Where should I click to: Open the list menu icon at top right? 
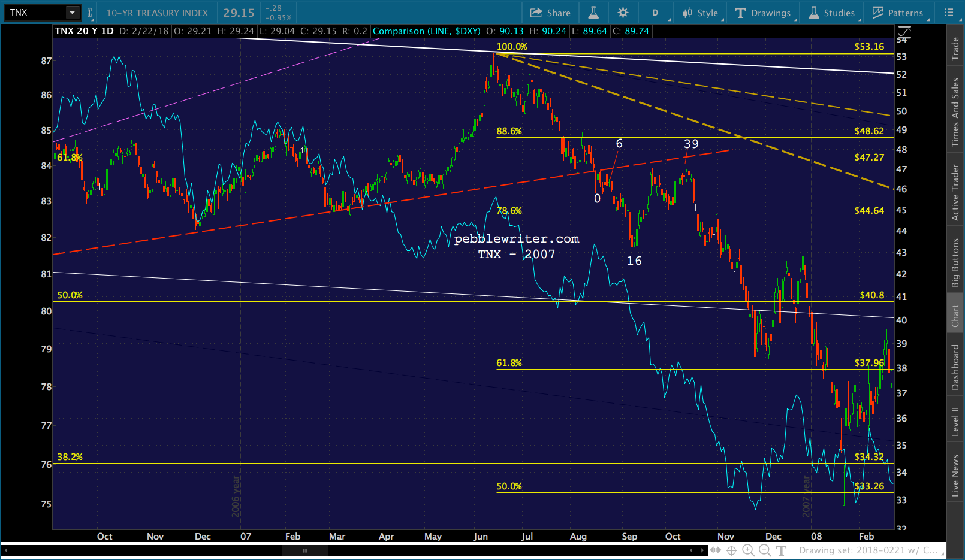tap(949, 13)
